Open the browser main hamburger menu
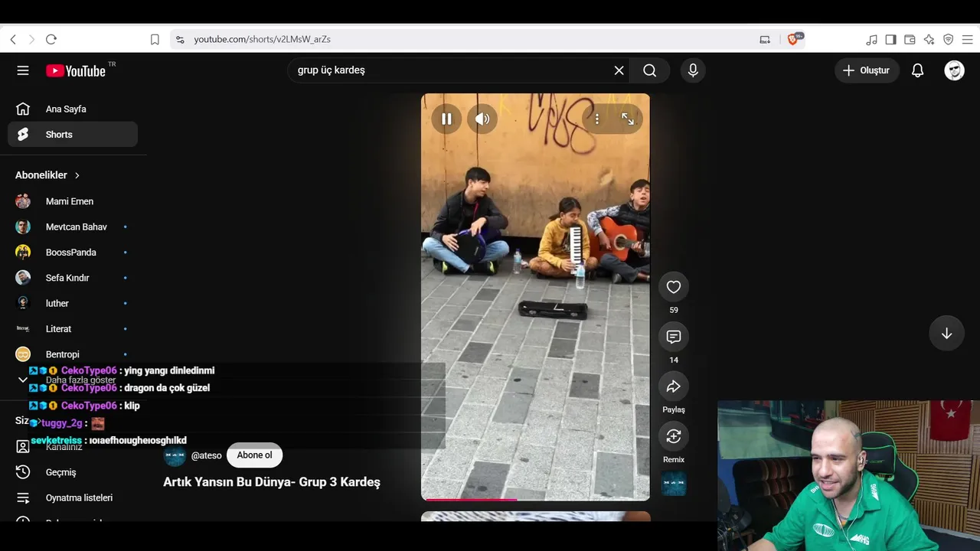Screen dimensions: 980x551 click(x=967, y=39)
